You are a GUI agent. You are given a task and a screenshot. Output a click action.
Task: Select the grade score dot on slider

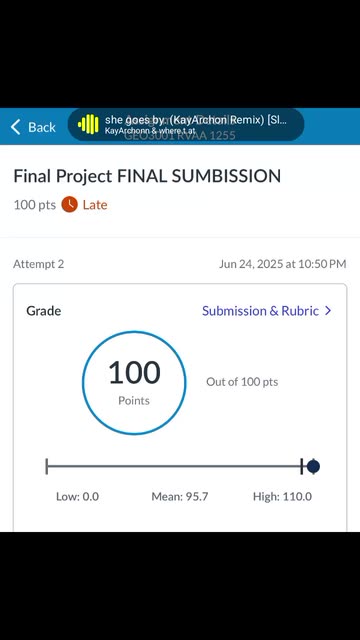313,466
